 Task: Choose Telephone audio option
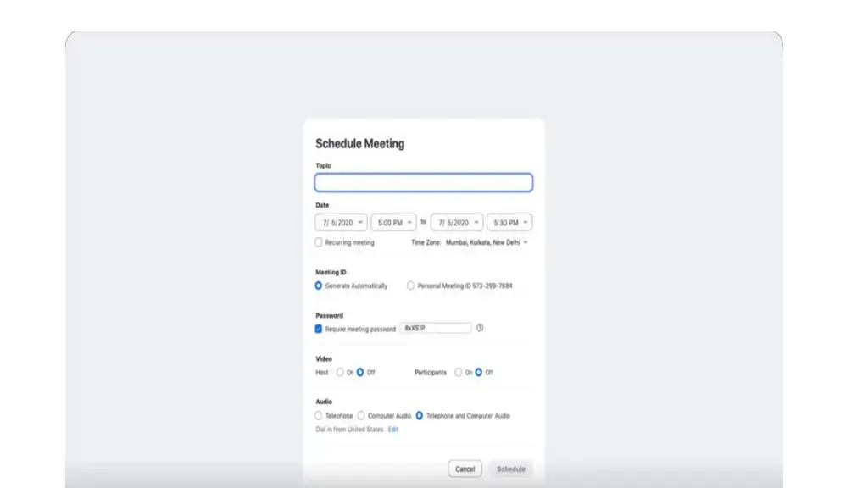coord(319,416)
